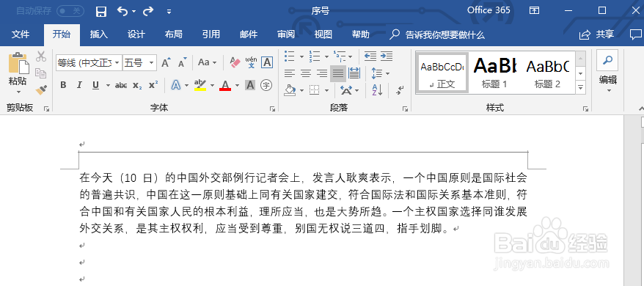Apply the yellow text highlight color

coord(200,85)
